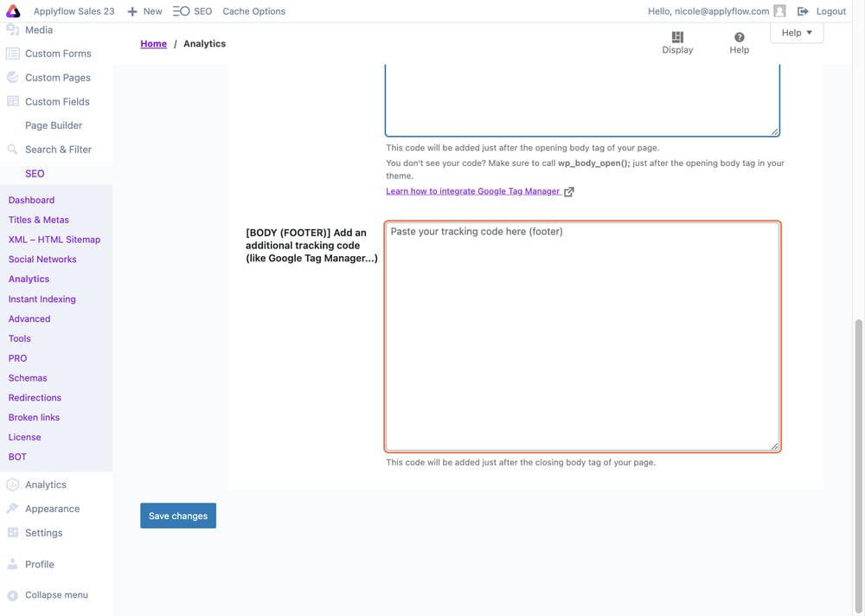Viewport: 865px width, 616px height.
Task: Expand the Help dropdown tab
Action: [x=797, y=33]
